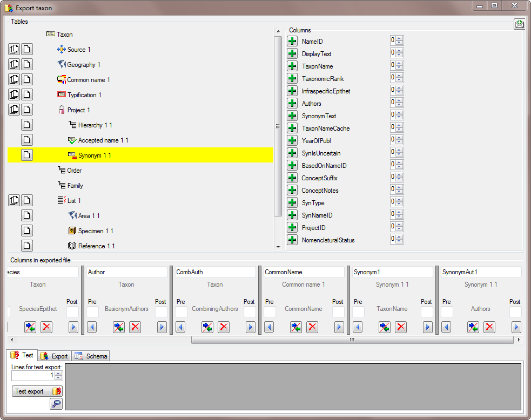Add the NomenclaturalStatus column
531x420 pixels.
292,240
